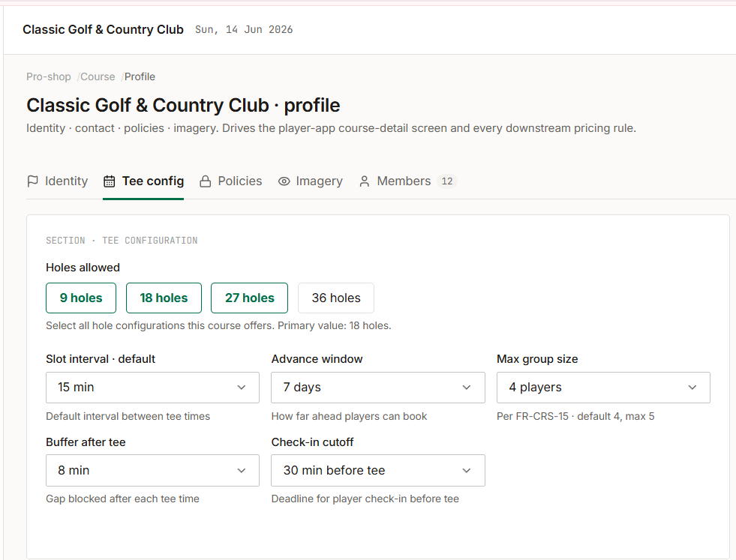Click the 'Holes allowed' label
The height and width of the screenshot is (560, 736).
pos(83,268)
